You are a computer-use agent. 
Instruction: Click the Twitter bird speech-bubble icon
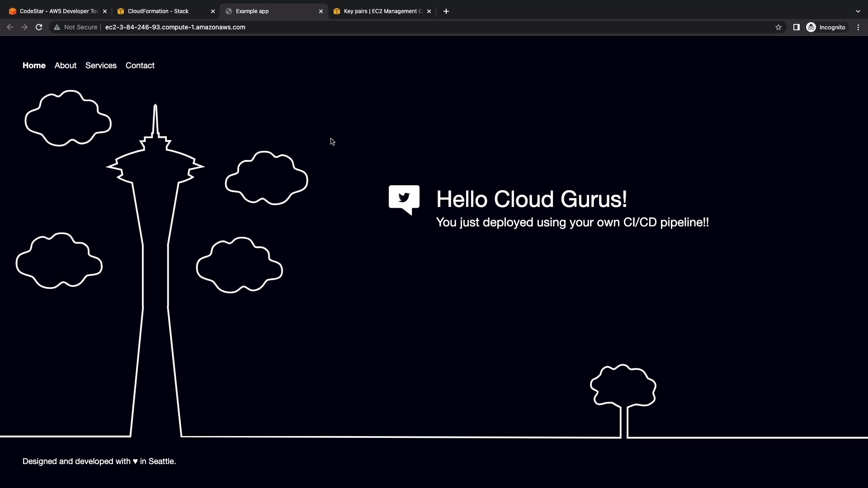[x=404, y=199]
